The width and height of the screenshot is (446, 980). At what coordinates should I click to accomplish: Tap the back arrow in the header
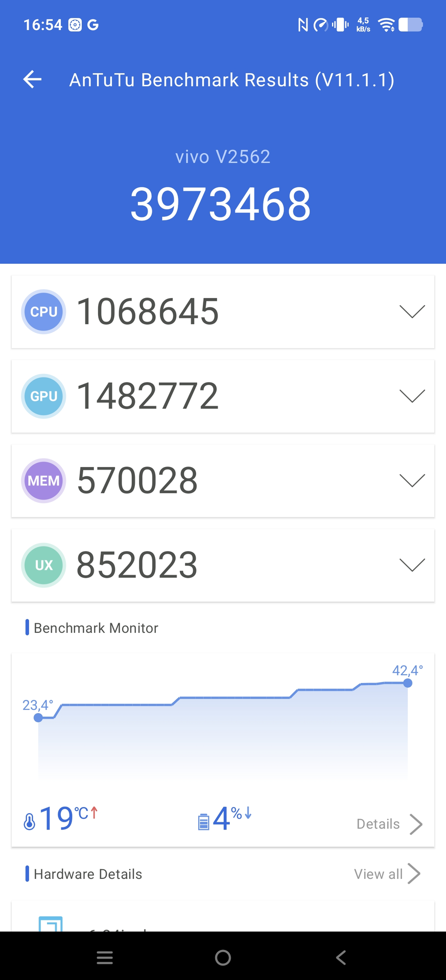tap(33, 80)
